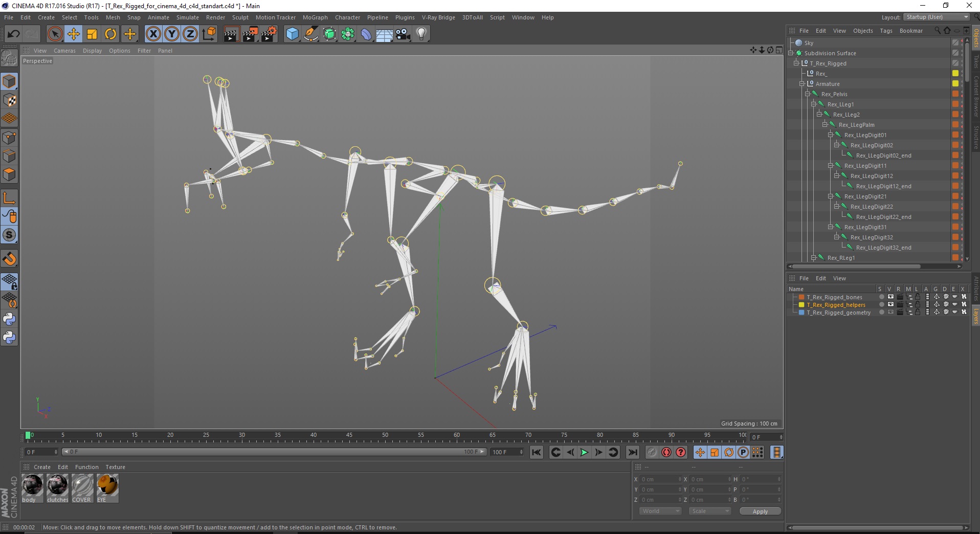Switch to Points mode icon

[x=9, y=138]
